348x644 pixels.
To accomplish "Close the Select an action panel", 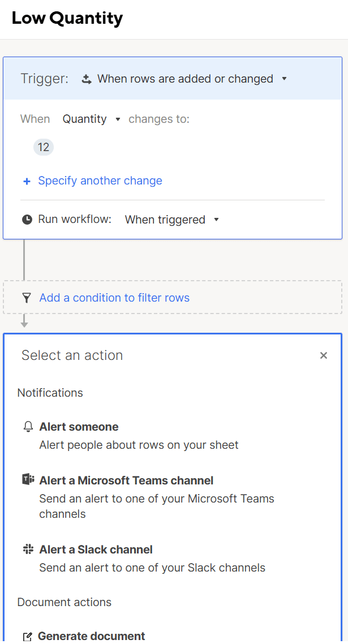I will coord(324,355).
